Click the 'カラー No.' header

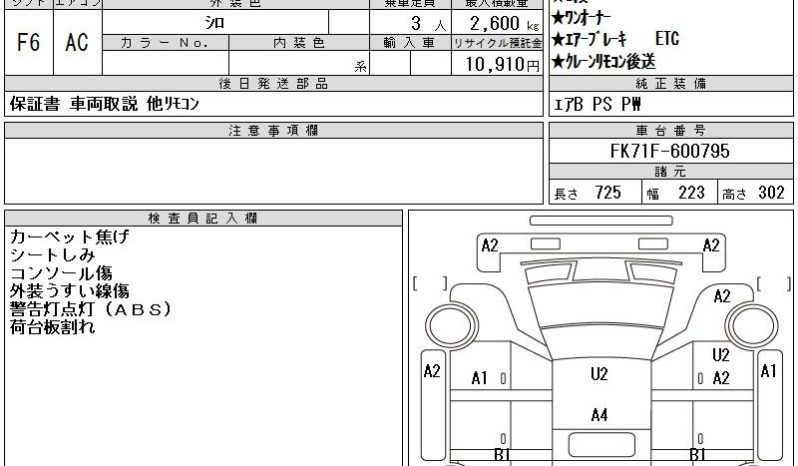pos(165,43)
